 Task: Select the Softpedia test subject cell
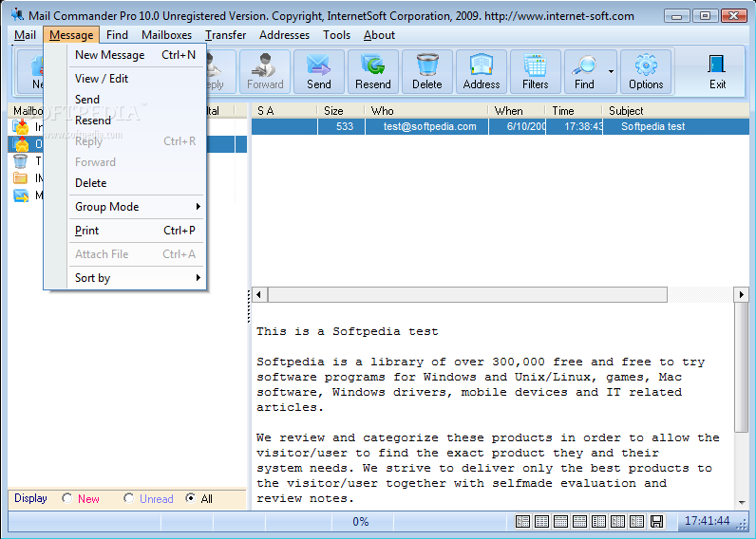click(676, 126)
